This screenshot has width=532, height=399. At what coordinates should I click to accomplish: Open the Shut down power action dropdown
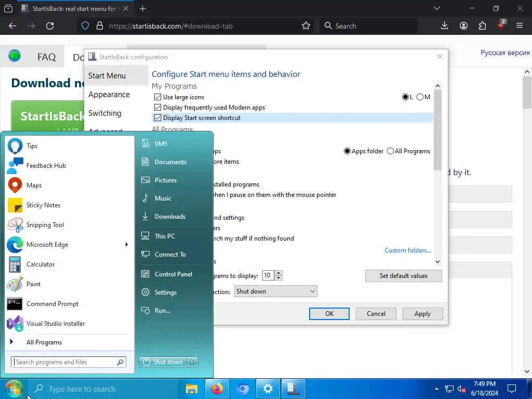275,291
